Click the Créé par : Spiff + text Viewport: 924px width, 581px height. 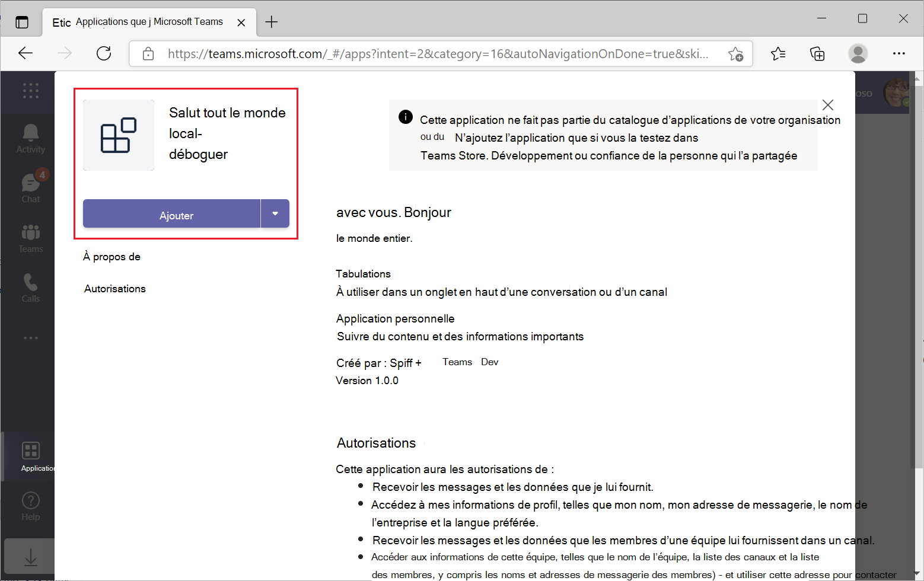pyautogui.click(x=378, y=363)
